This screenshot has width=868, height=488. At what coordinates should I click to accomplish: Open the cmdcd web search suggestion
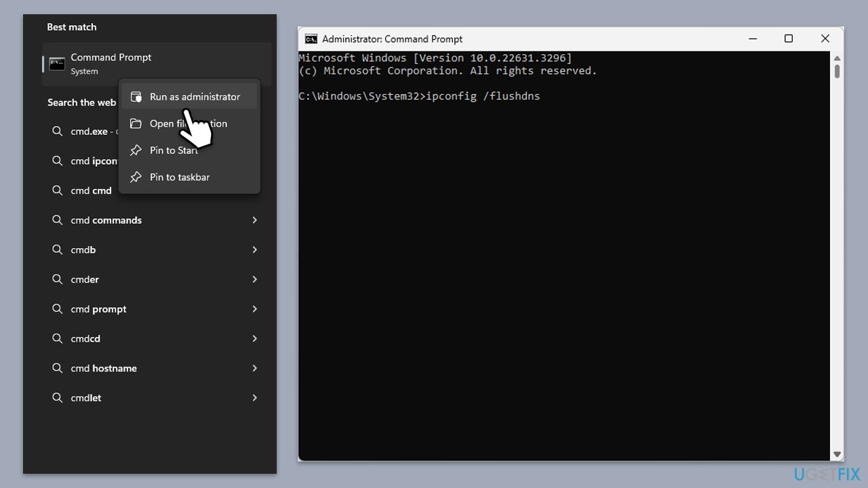point(85,339)
